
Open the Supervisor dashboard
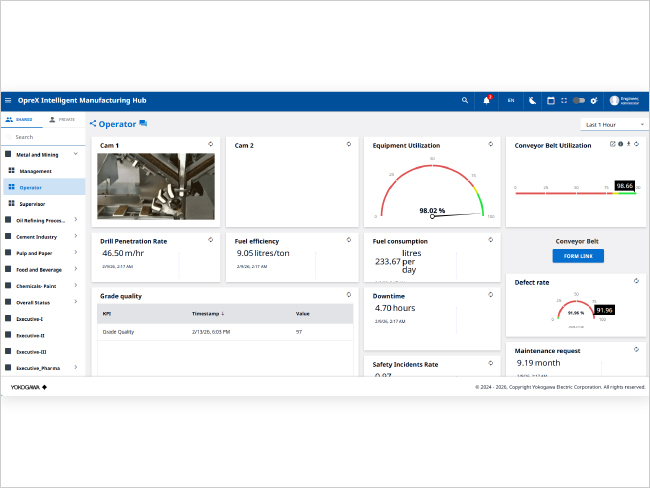pyautogui.click(x=32, y=204)
